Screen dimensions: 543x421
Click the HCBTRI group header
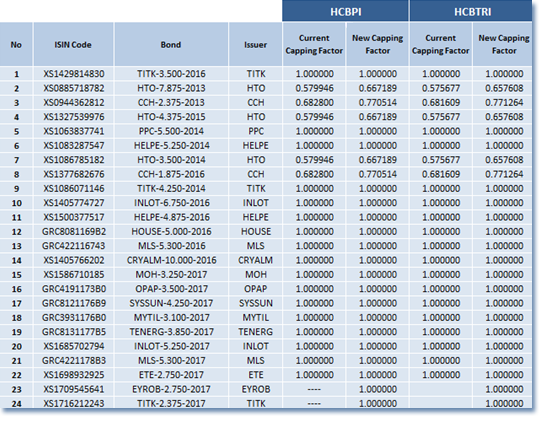pos(472,11)
